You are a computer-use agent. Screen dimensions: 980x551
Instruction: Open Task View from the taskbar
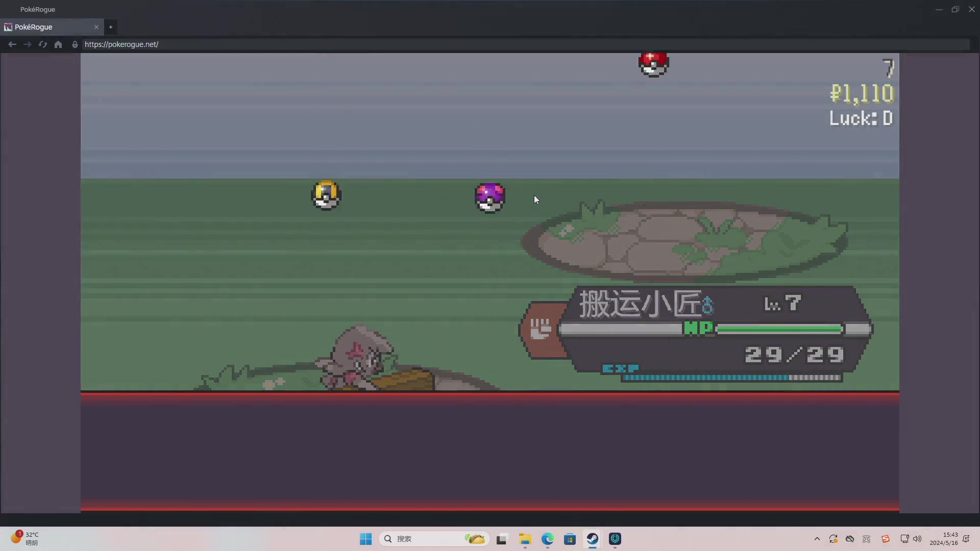point(502,539)
